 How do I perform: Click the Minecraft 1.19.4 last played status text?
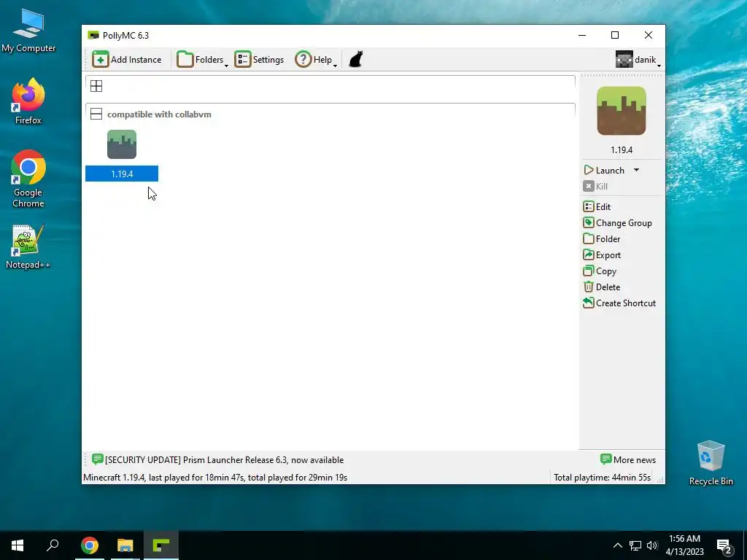pyautogui.click(x=215, y=477)
